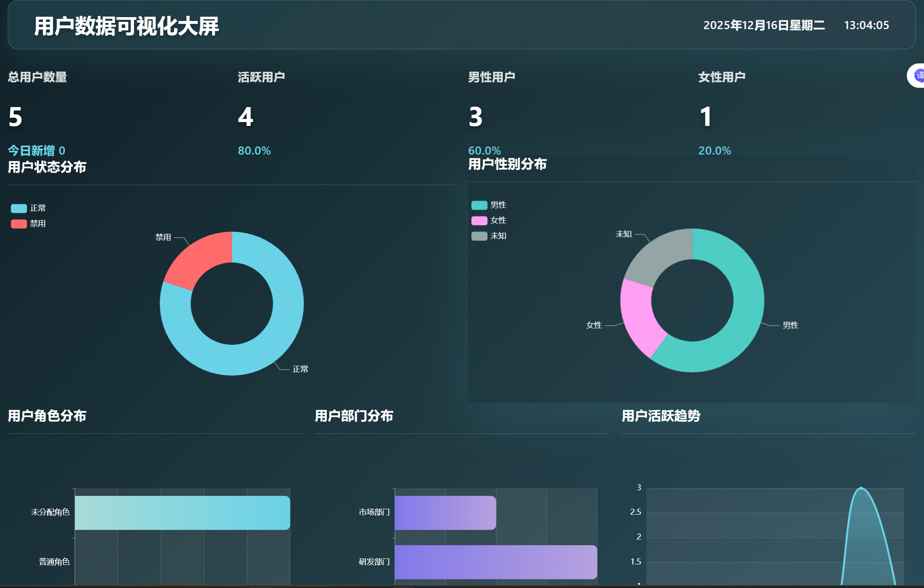Click the 市场部门 purple bar
The image size is (924, 588).
[445, 513]
